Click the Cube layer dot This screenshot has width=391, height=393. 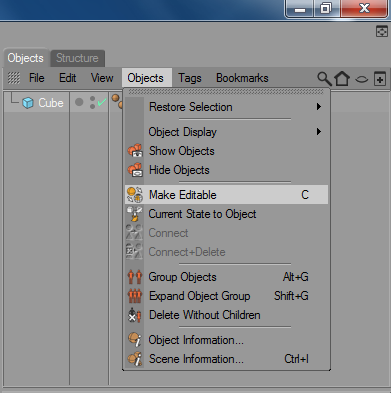pos(79,102)
